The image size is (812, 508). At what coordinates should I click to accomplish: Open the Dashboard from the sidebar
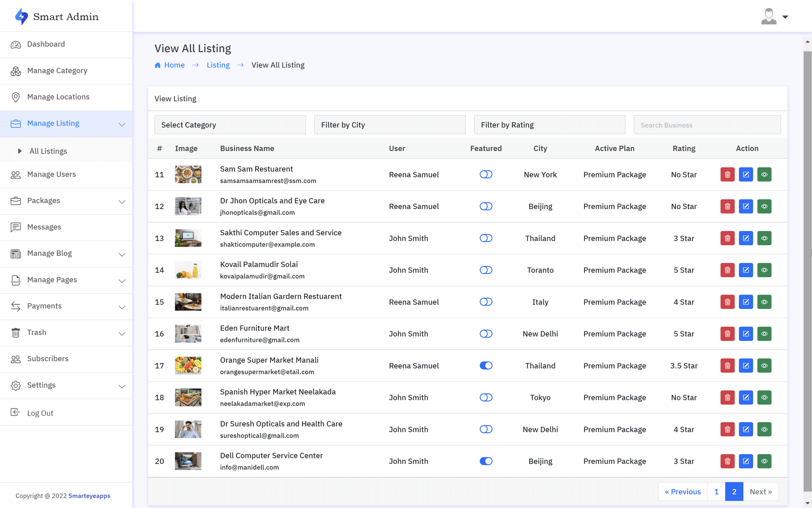46,44
